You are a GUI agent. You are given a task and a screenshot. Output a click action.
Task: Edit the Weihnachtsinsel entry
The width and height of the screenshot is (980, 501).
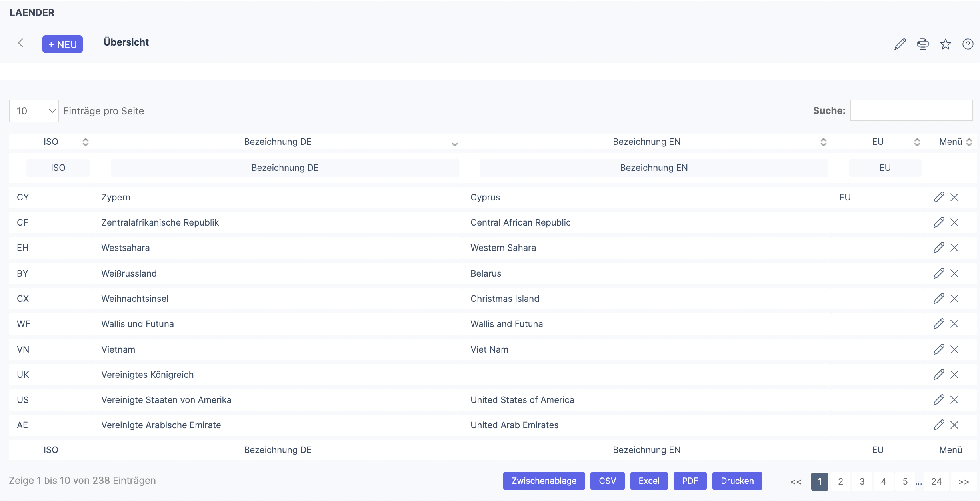tap(939, 299)
